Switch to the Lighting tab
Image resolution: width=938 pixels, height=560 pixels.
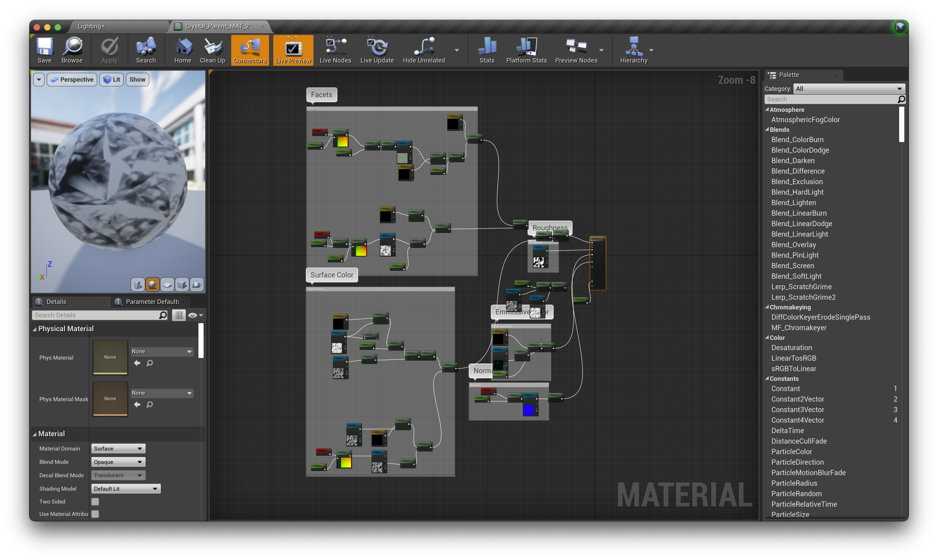91,27
